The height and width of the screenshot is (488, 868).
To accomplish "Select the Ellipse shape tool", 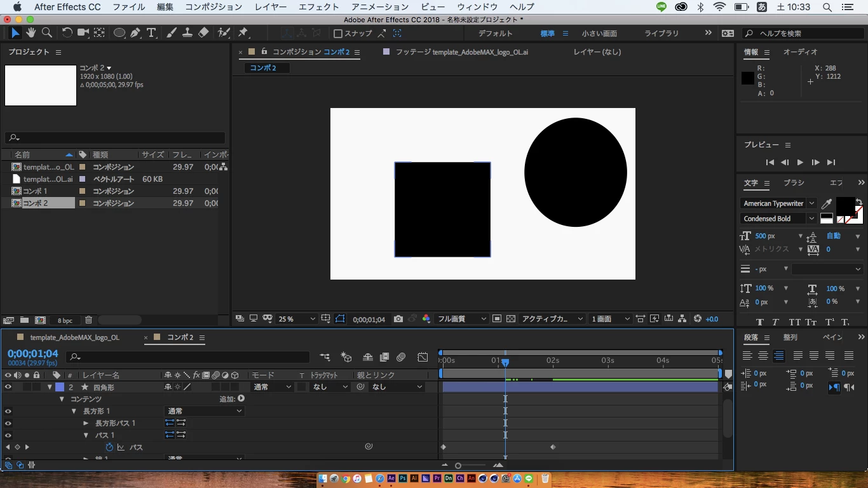I will [x=119, y=33].
